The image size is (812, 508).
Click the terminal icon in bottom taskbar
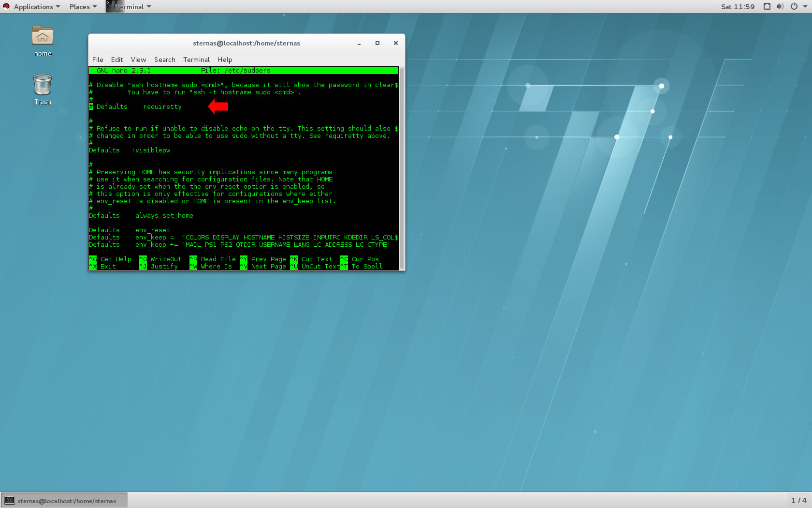click(10, 501)
